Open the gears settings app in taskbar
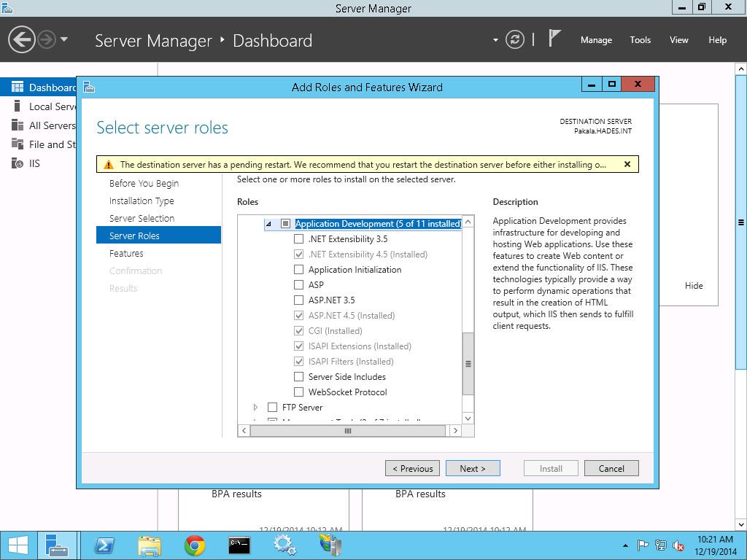 pos(285,545)
